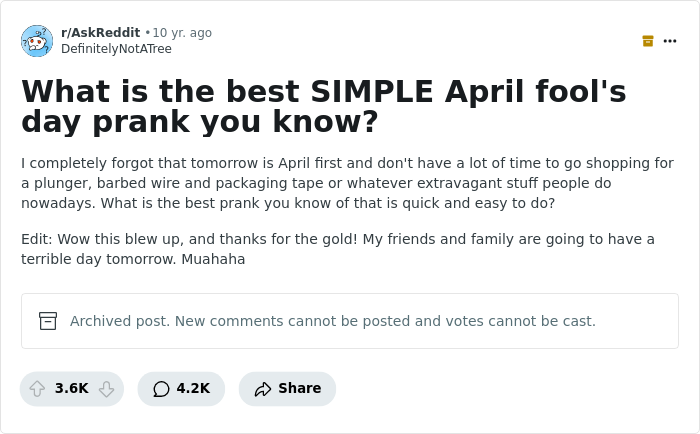700x434 pixels.
Task: Click the 'Edit: Wow this blew up' paragraph
Action: coord(337,249)
